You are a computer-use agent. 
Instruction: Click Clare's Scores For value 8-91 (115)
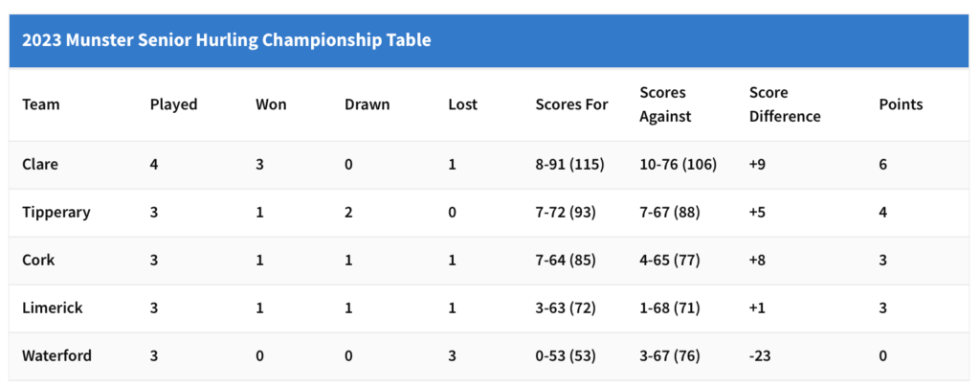tap(569, 164)
